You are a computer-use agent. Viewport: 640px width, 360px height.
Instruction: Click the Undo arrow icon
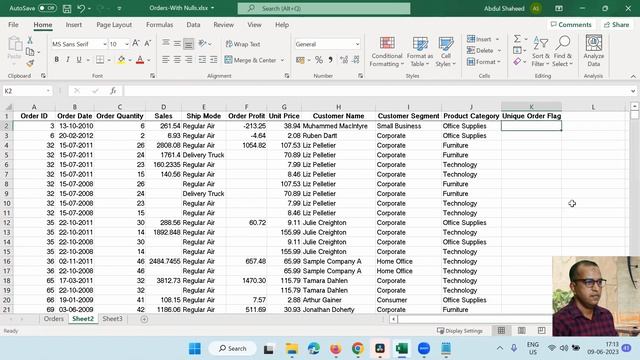tap(81, 8)
